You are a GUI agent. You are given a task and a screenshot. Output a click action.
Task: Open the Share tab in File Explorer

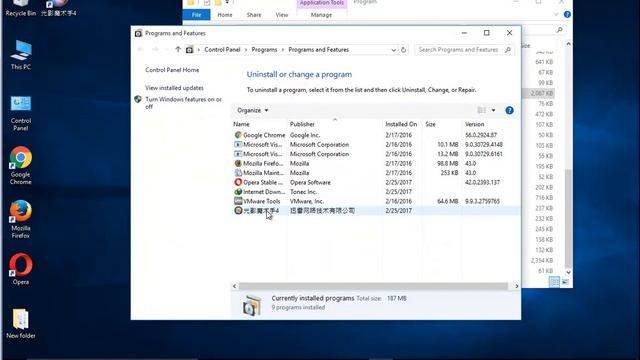(254, 15)
